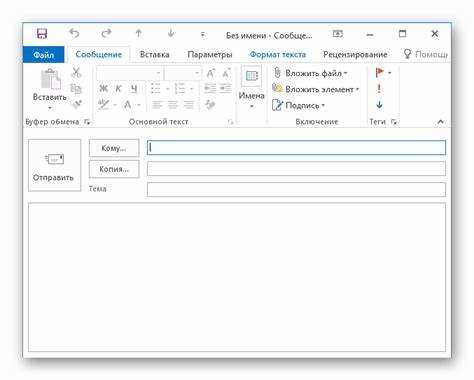Increase paragraph indent
Screen dimensions: 474x380
coord(226,88)
